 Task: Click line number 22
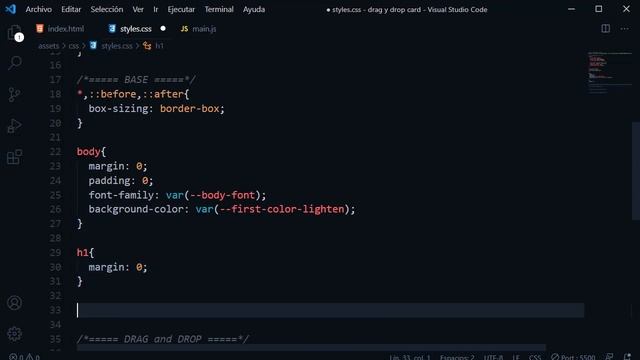[x=55, y=152]
